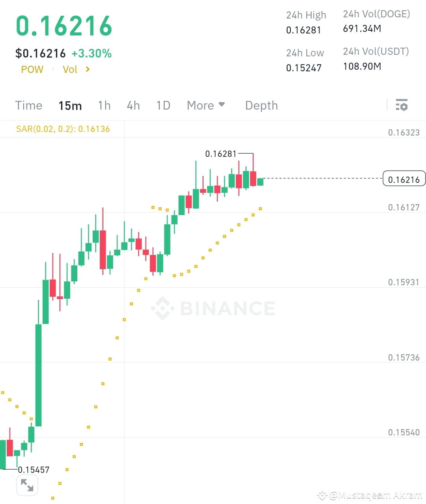This screenshot has height=504, width=426.
Task: Open the SAR indicator settings label
Action: point(62,129)
